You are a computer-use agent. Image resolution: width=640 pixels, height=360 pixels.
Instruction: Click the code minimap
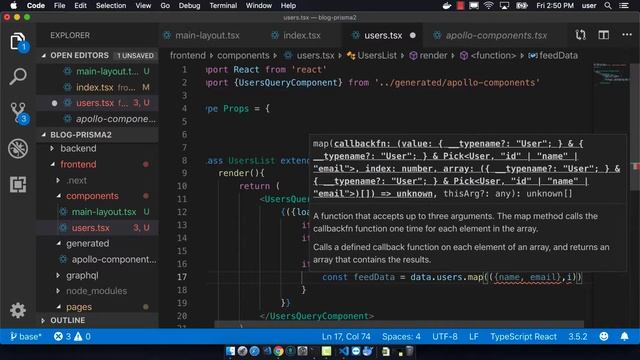click(611, 73)
